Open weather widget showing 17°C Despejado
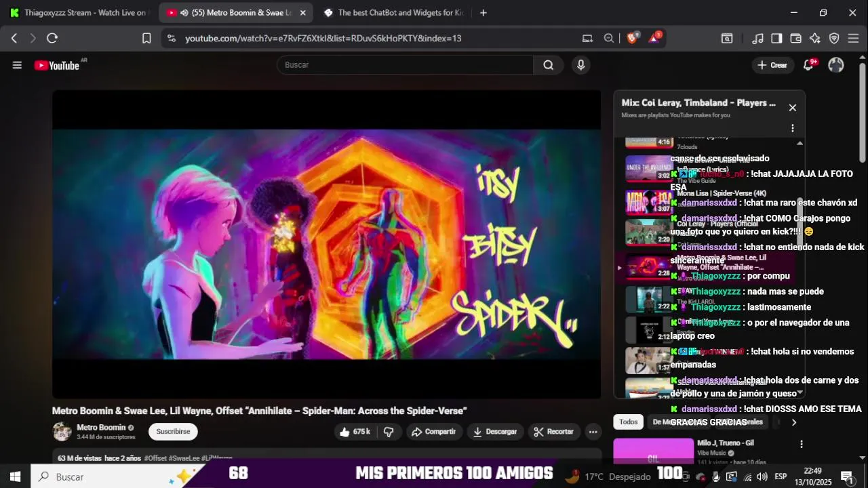 click(x=607, y=476)
